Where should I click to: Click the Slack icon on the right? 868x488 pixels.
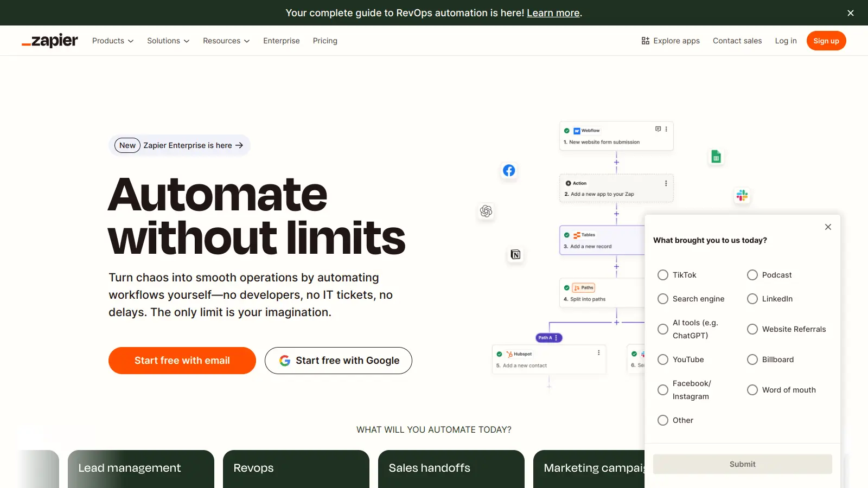(742, 196)
